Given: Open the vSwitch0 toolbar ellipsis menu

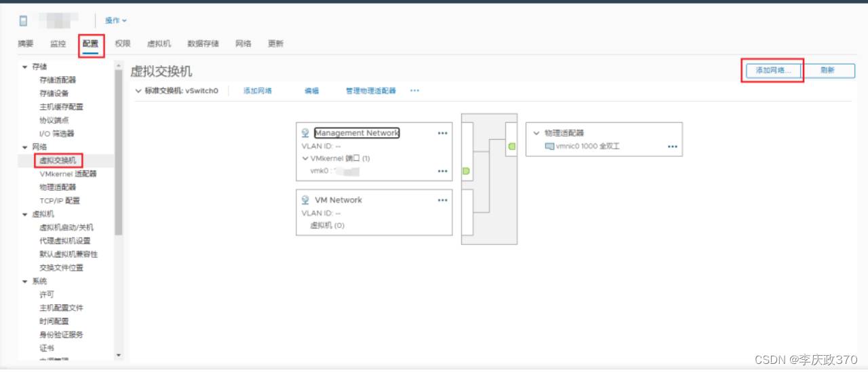Looking at the screenshot, I should coord(414,90).
